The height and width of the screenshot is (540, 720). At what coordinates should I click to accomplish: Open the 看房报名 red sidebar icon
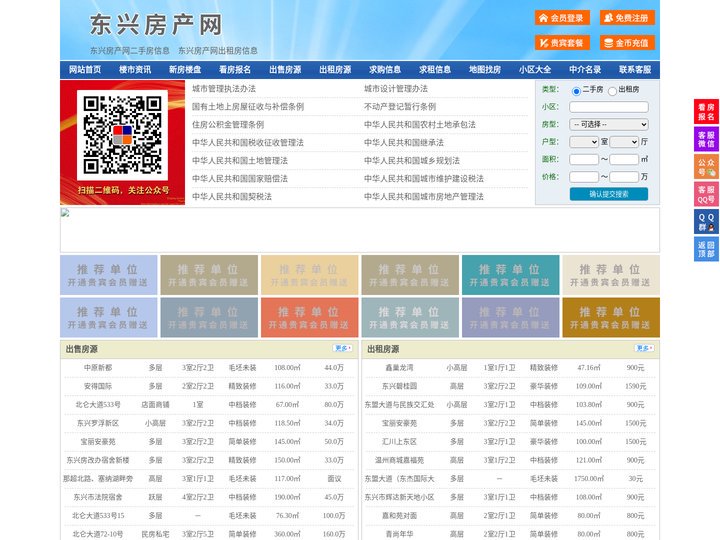coord(706,112)
